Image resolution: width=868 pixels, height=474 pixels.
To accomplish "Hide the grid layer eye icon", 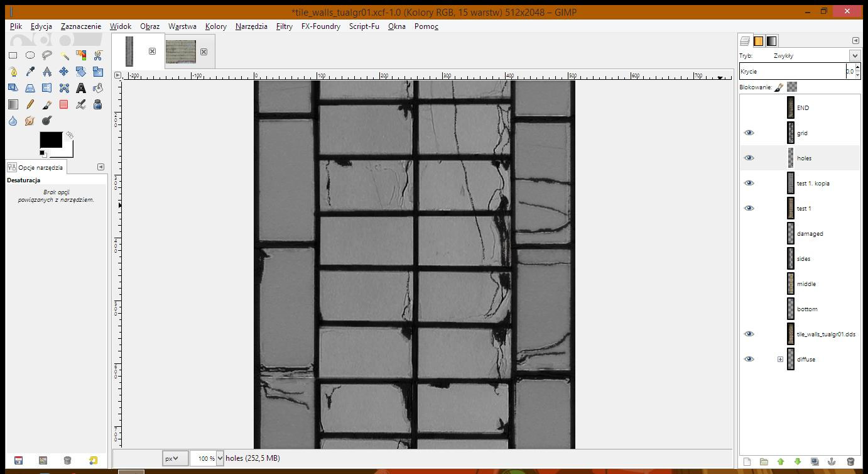I will [x=749, y=133].
